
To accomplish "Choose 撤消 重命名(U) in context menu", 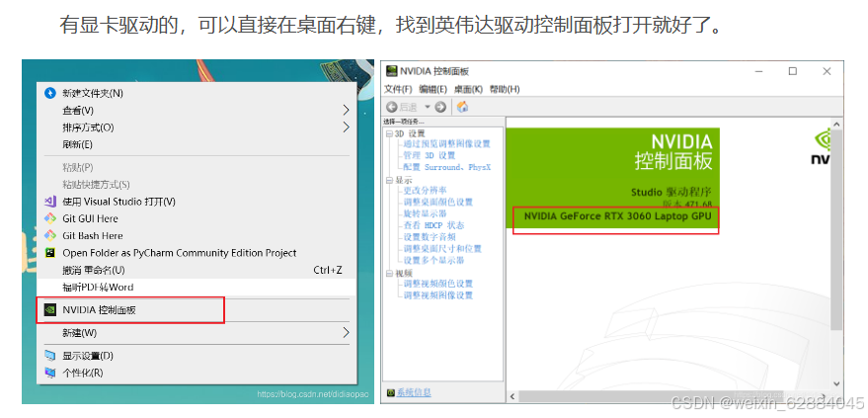I will pyautogui.click(x=196, y=270).
